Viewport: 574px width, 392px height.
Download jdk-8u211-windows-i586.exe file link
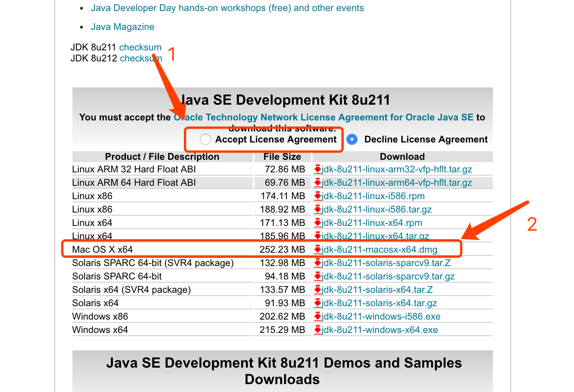381,316
